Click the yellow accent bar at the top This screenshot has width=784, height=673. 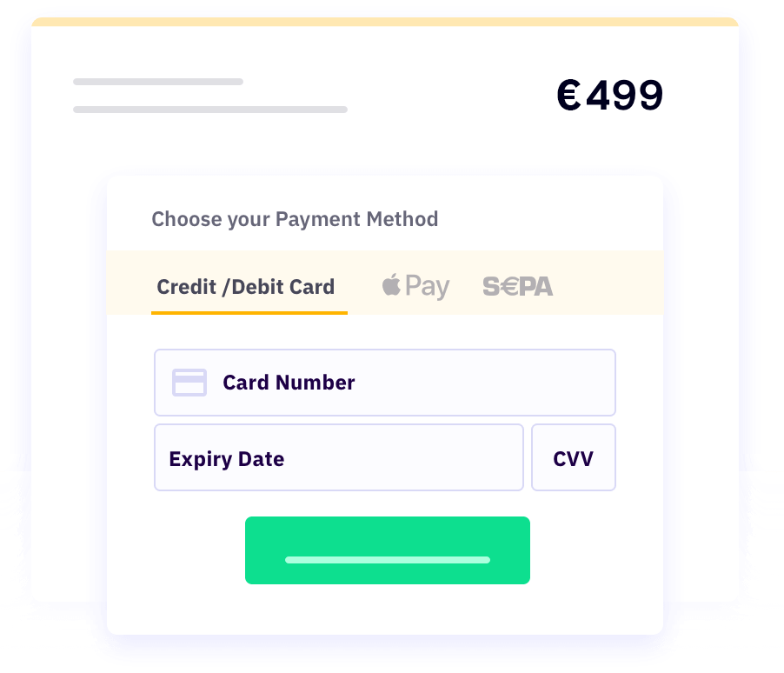click(x=385, y=21)
